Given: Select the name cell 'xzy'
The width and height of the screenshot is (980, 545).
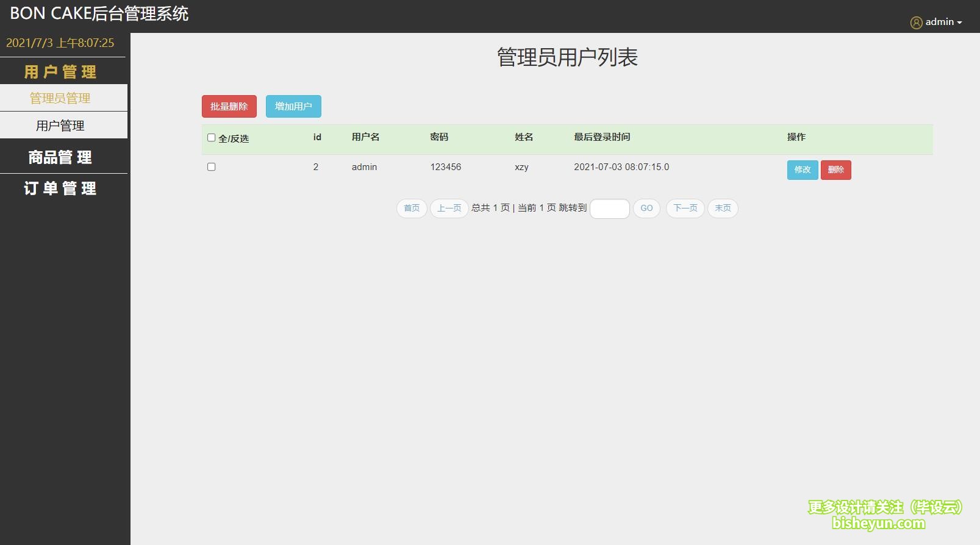Looking at the screenshot, I should coord(521,167).
